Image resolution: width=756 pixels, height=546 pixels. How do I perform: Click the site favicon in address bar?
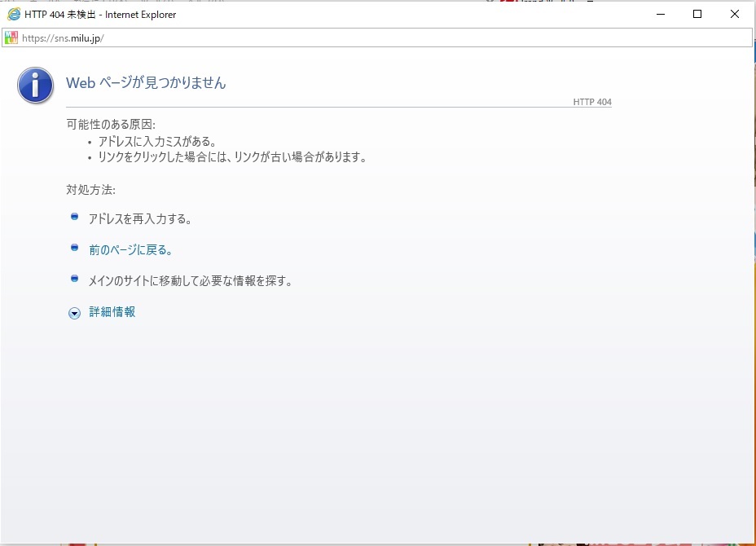(11, 37)
